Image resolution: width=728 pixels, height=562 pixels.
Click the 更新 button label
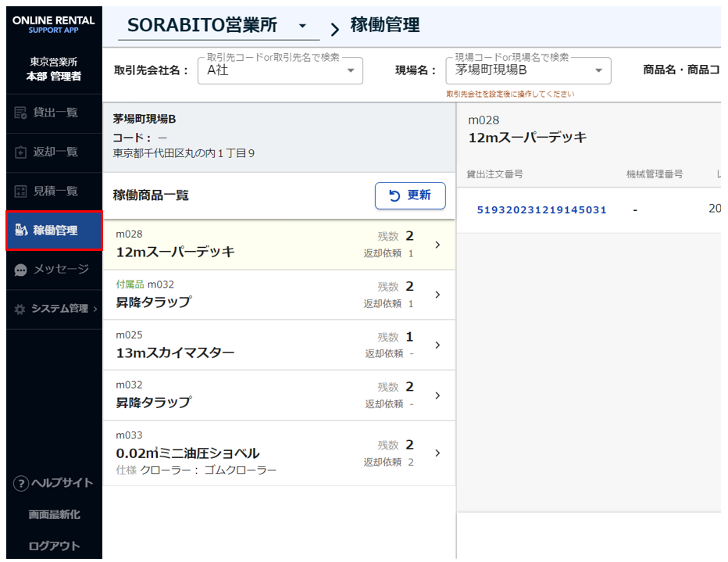click(x=419, y=195)
